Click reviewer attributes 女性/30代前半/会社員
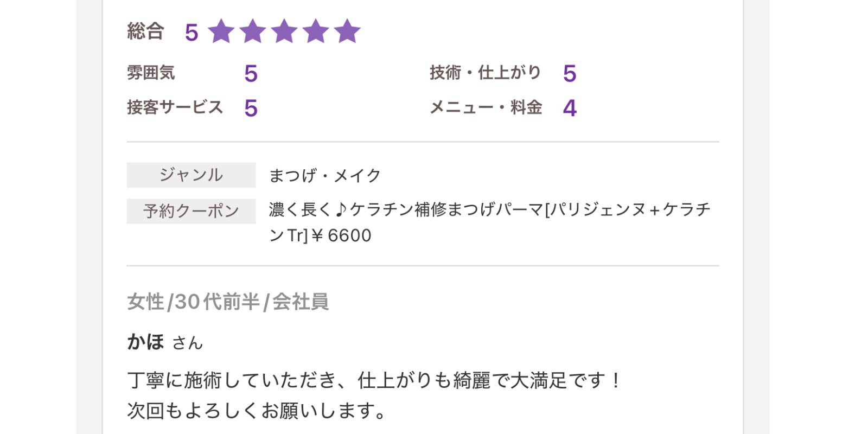The width and height of the screenshot is (868, 434). (x=228, y=302)
